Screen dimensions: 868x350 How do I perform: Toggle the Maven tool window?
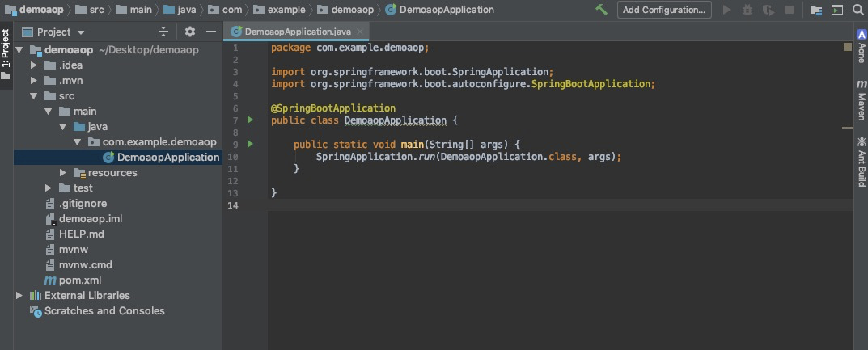[x=861, y=100]
